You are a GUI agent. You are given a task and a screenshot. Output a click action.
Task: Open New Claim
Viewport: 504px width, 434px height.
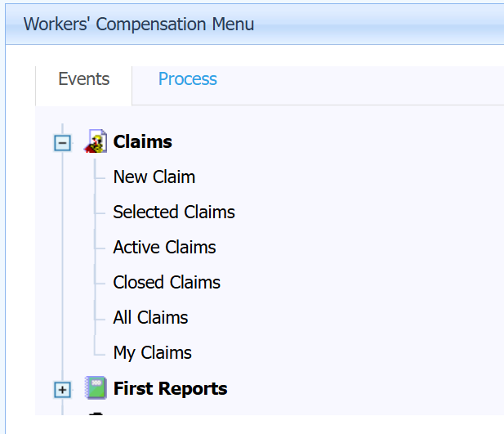point(154,177)
